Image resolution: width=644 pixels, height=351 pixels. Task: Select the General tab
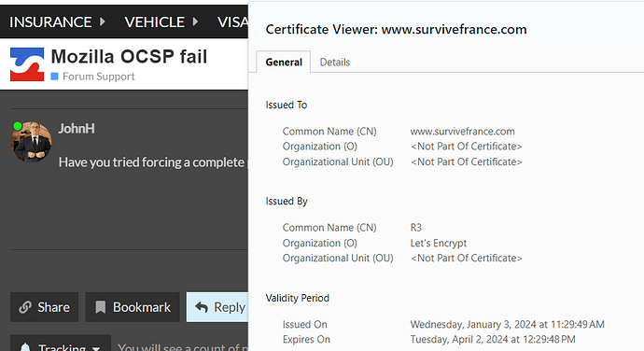click(x=284, y=62)
